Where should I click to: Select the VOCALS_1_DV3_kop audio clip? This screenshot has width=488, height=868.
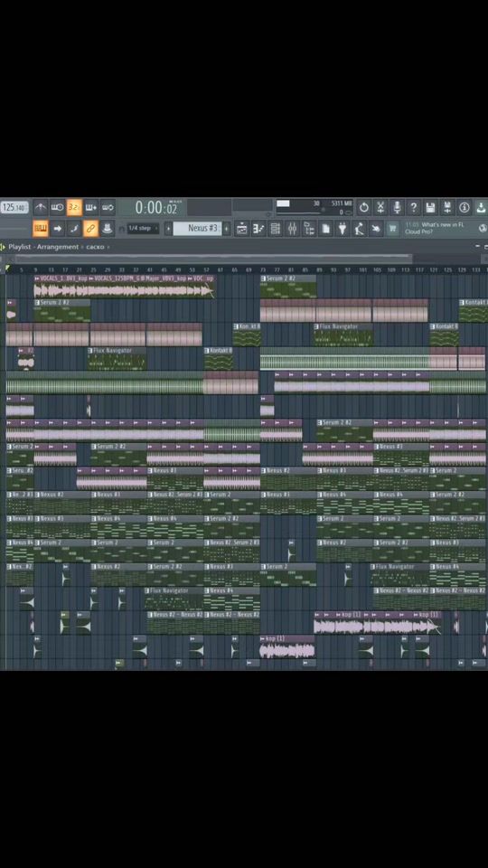[x=61, y=288]
